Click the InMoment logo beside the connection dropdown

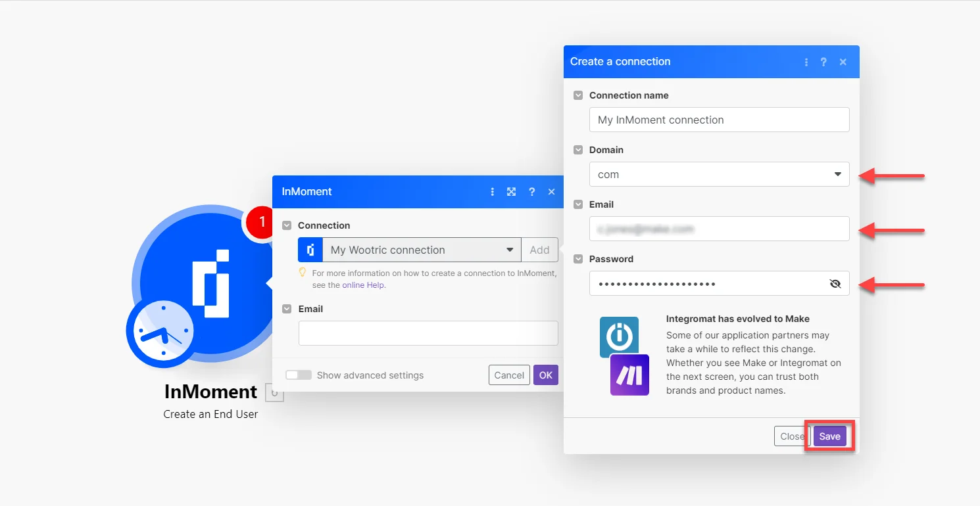(310, 250)
